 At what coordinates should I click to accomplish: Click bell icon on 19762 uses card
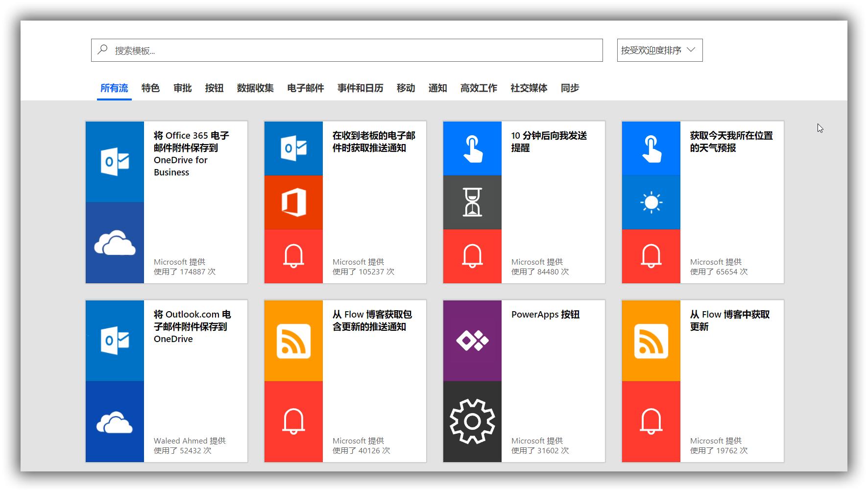click(x=651, y=421)
